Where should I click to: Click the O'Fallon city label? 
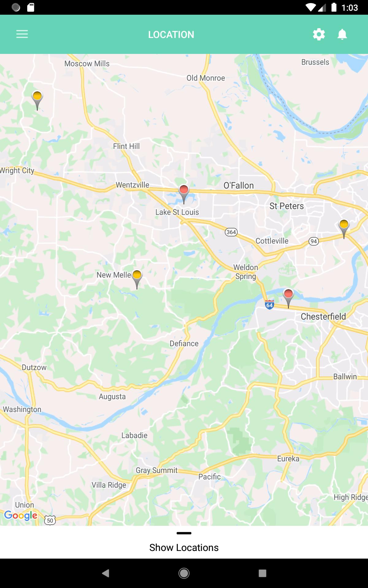(239, 185)
